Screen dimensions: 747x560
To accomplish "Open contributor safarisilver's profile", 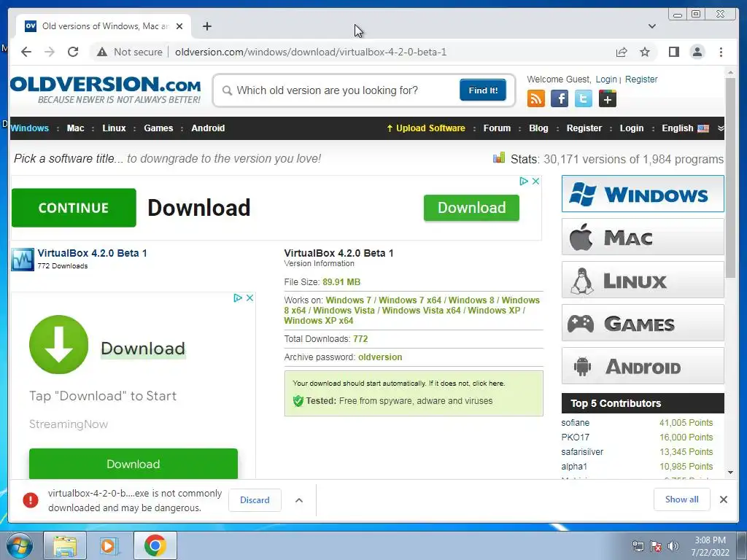I will point(582,452).
